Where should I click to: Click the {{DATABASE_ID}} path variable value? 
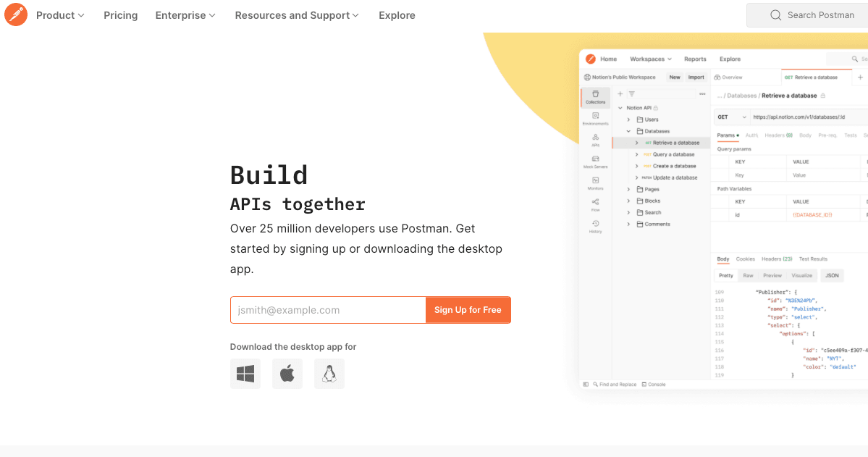tap(812, 215)
